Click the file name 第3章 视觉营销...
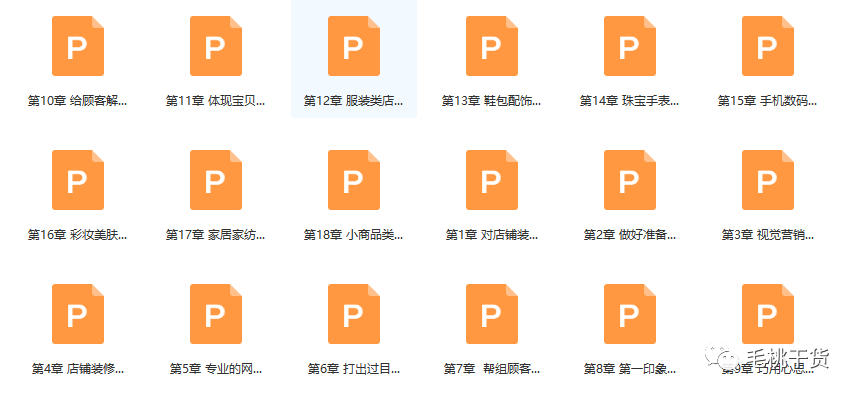Screen dimensions: 857x396 (768, 235)
